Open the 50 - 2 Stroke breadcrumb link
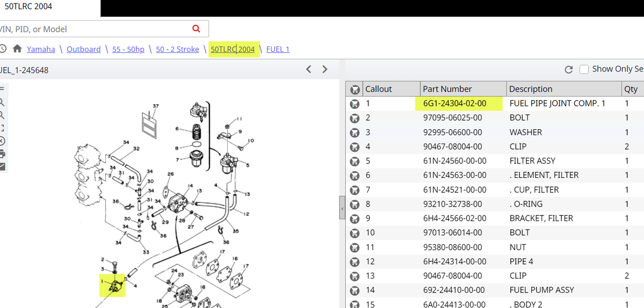This screenshot has height=308, width=644. (x=178, y=49)
